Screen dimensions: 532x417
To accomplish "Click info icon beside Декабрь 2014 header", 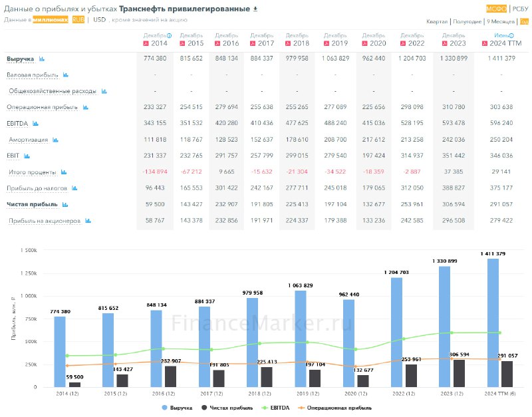I will tap(169, 35).
